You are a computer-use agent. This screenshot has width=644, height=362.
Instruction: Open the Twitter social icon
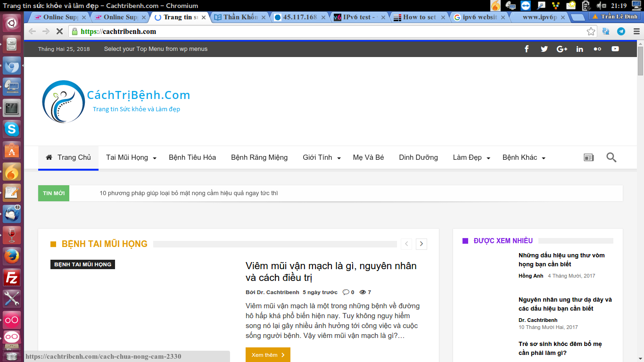[544, 49]
